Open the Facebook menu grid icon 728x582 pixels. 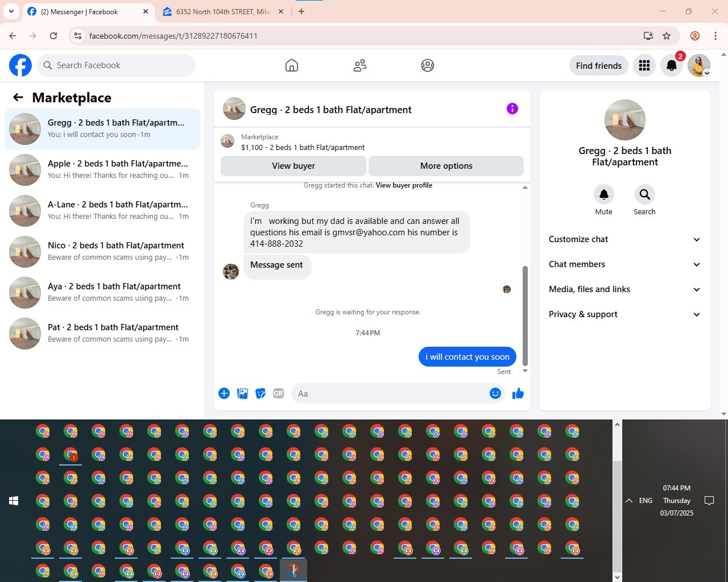point(644,65)
